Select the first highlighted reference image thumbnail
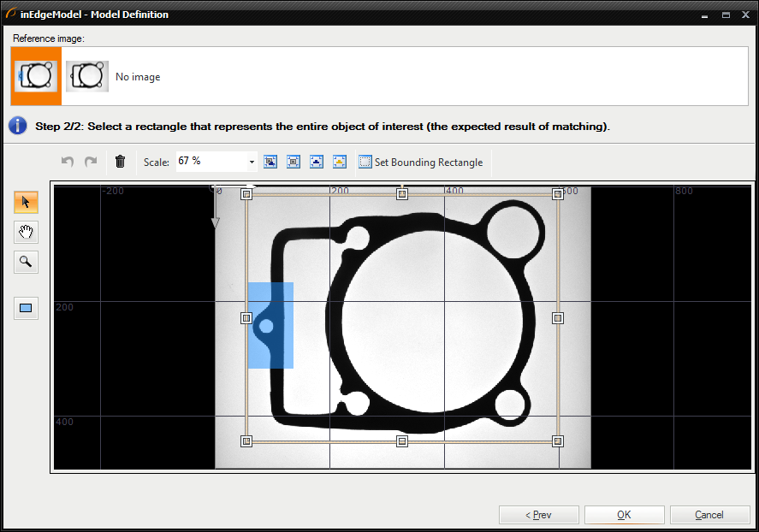759x532 pixels. click(37, 76)
